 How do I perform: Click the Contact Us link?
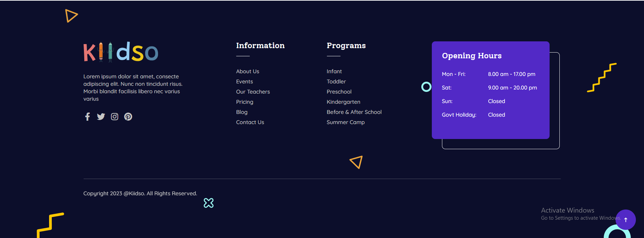(250, 122)
